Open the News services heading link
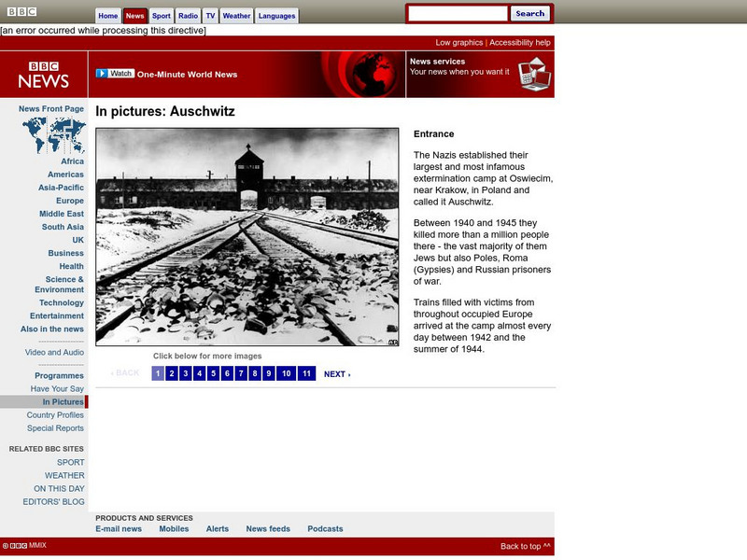 point(437,62)
